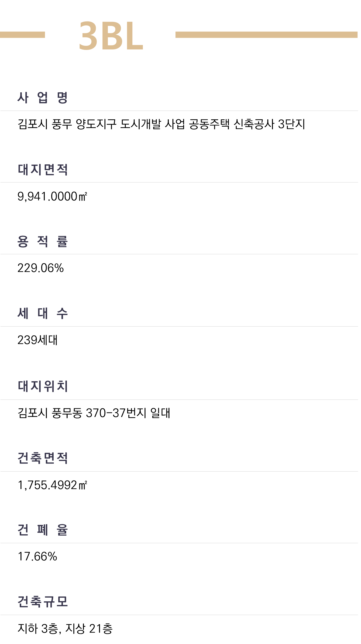Select the 대지위치 label

42,386
